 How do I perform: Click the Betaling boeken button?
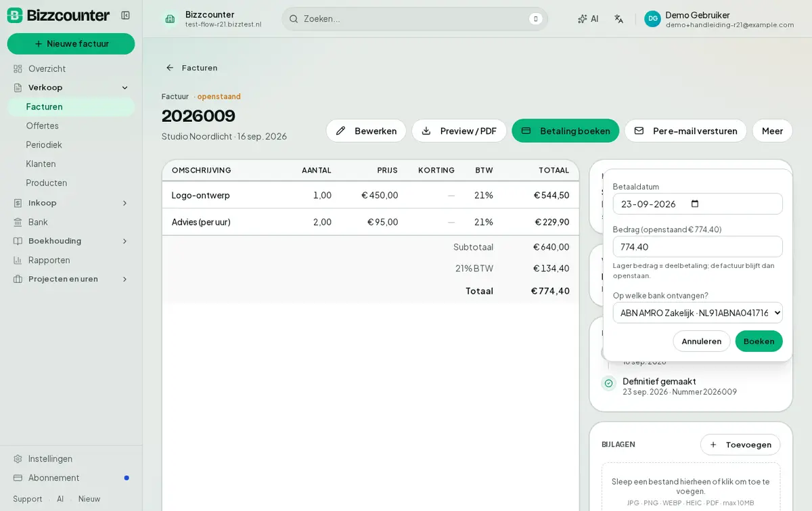(565, 131)
